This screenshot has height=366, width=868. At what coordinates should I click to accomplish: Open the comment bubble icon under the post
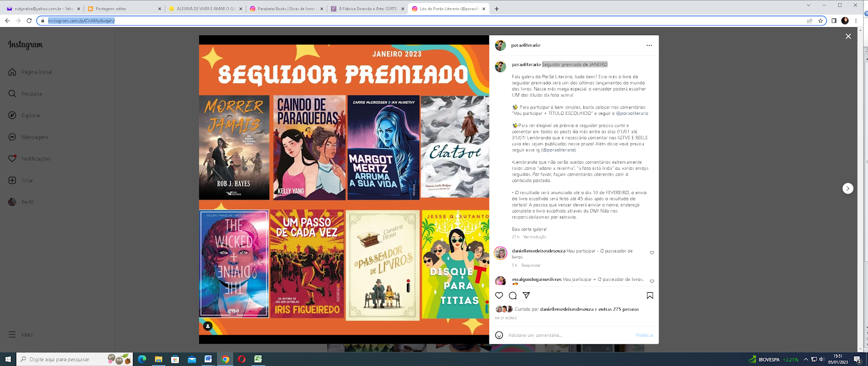click(513, 296)
